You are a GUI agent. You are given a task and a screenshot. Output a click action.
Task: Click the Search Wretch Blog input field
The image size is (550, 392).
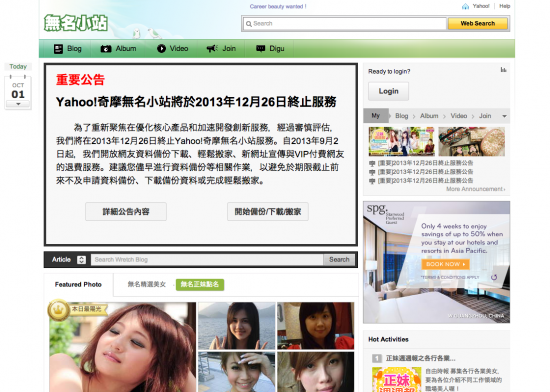point(207,260)
